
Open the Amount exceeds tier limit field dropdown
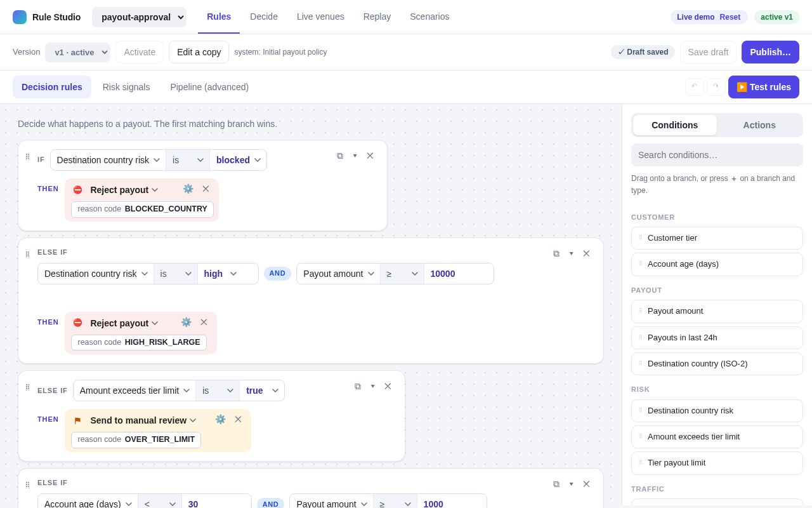point(134,391)
